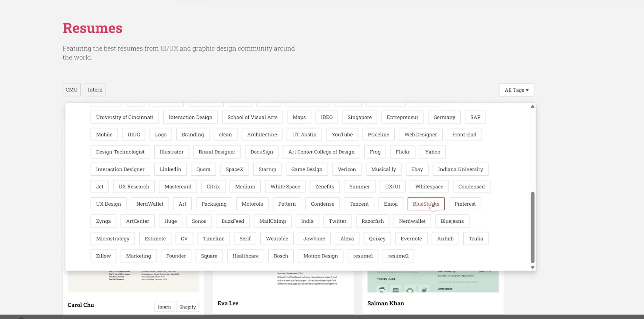Viewport: 644px width, 319px height.
Task: Toggle the Intern filter tag above the panel
Action: pos(95,90)
